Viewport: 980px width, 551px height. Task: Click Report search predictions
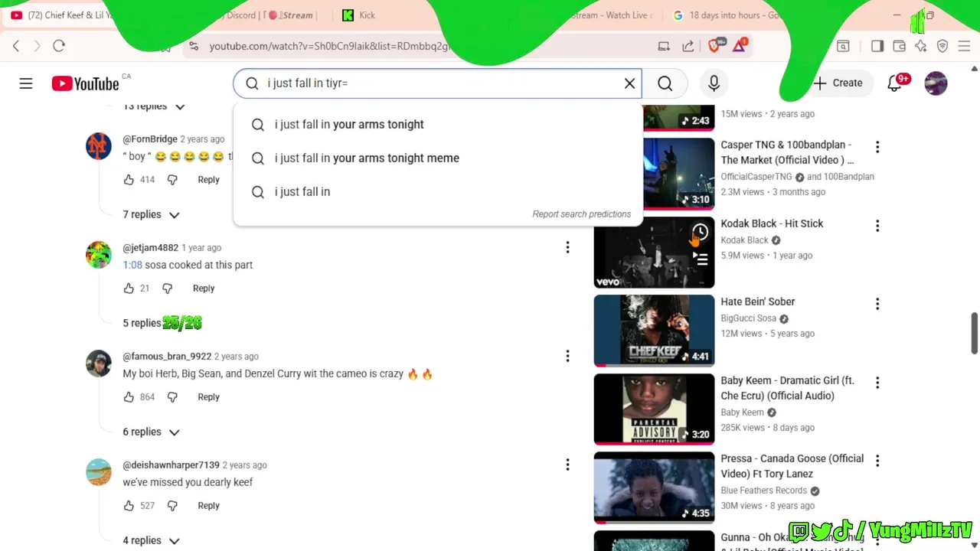[x=582, y=214]
